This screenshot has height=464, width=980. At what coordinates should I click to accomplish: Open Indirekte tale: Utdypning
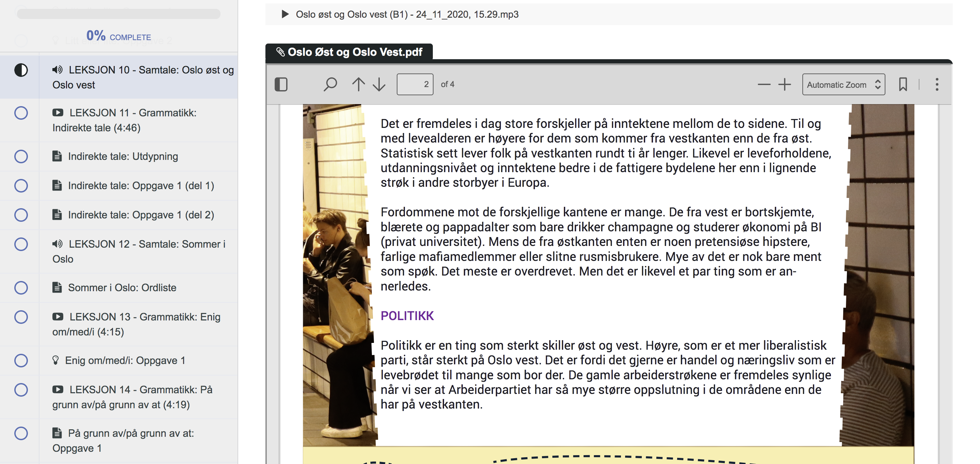coord(123,156)
